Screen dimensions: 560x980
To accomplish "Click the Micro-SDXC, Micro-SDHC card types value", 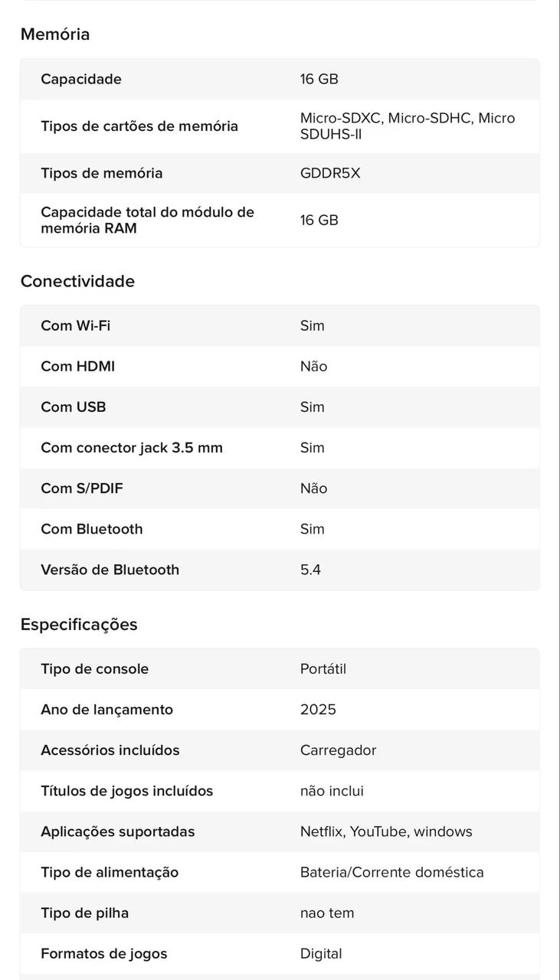I will click(408, 126).
